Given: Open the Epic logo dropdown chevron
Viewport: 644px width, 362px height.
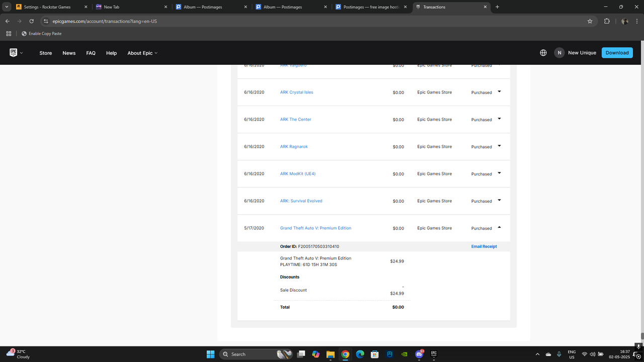Looking at the screenshot, I should tap(21, 53).
